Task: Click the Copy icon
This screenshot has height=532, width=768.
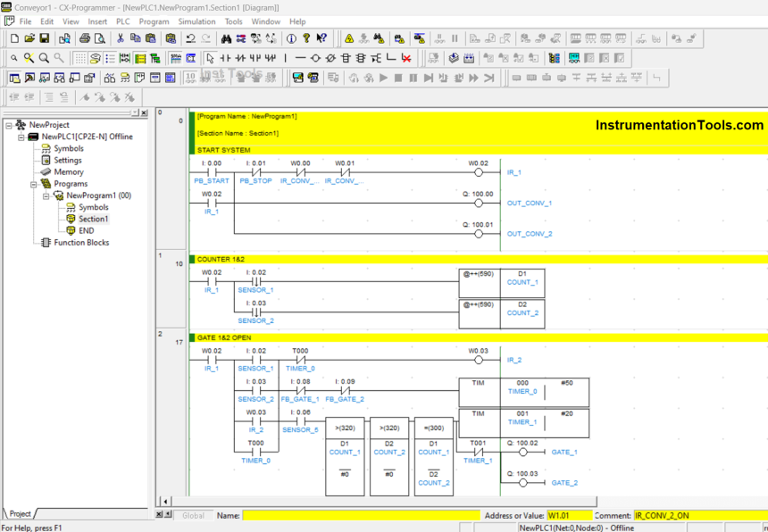Action: [136, 38]
